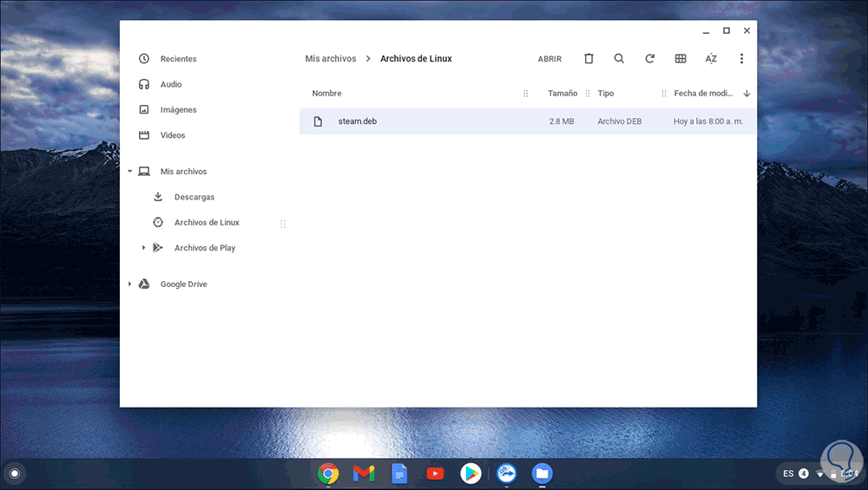
Task: Click the Hoy a las 8:00 date cell
Action: point(708,121)
